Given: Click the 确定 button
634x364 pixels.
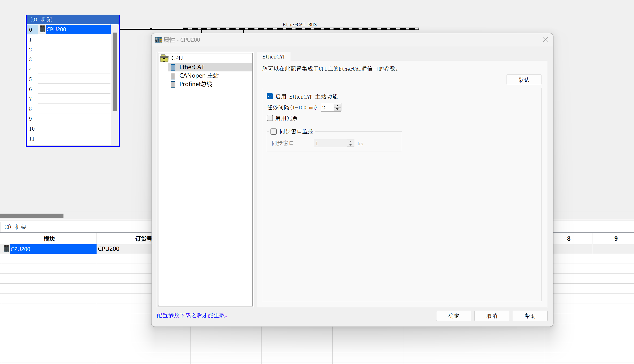Looking at the screenshot, I should [453, 316].
